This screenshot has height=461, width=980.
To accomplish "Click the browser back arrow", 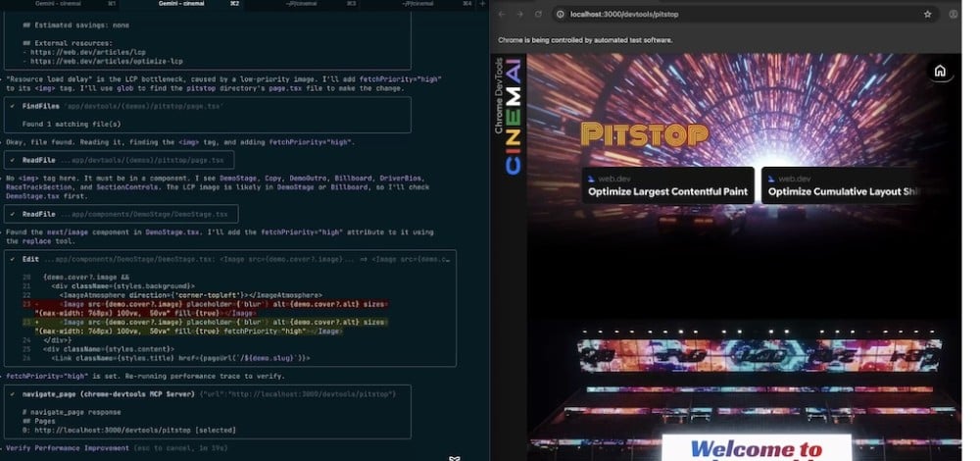I will tap(502, 15).
